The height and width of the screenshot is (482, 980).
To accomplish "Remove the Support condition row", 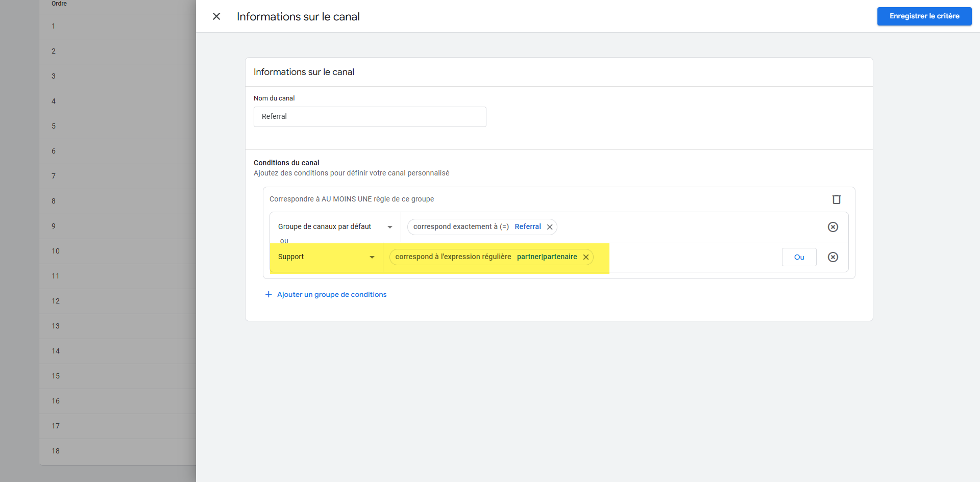I will click(832, 257).
